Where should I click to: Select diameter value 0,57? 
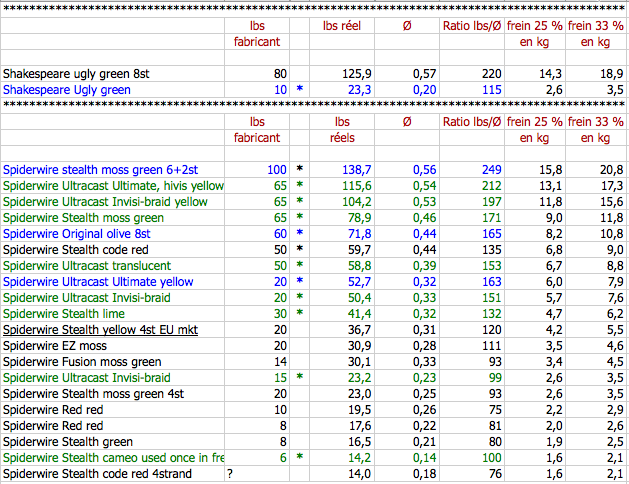pyautogui.click(x=424, y=74)
